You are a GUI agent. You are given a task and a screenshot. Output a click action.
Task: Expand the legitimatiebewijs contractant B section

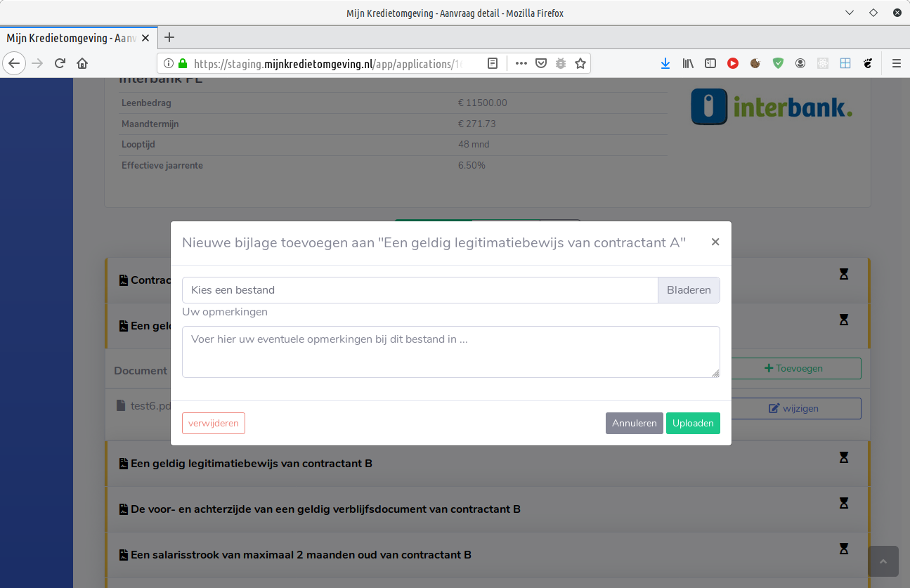point(251,464)
